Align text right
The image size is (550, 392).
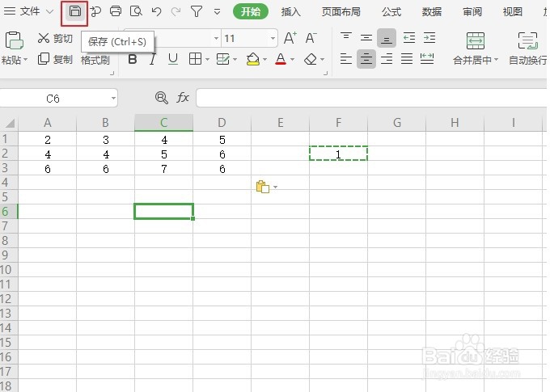coord(387,59)
